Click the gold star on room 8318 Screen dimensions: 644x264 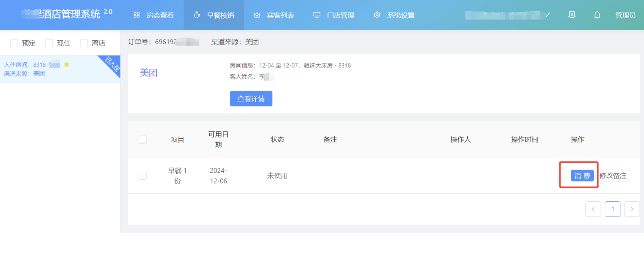point(67,64)
